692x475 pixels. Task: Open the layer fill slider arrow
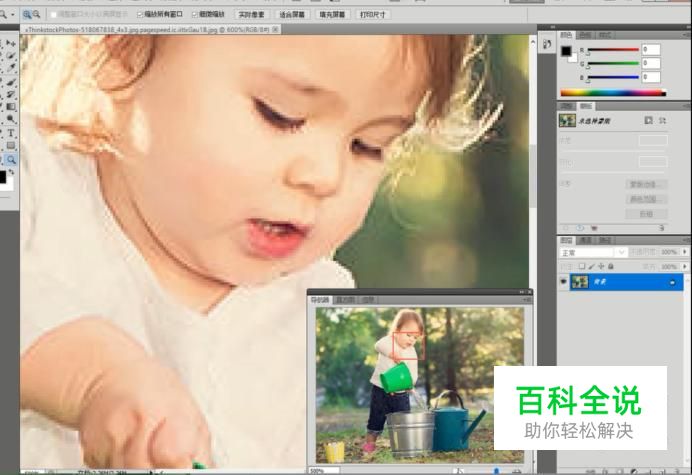click(x=684, y=267)
